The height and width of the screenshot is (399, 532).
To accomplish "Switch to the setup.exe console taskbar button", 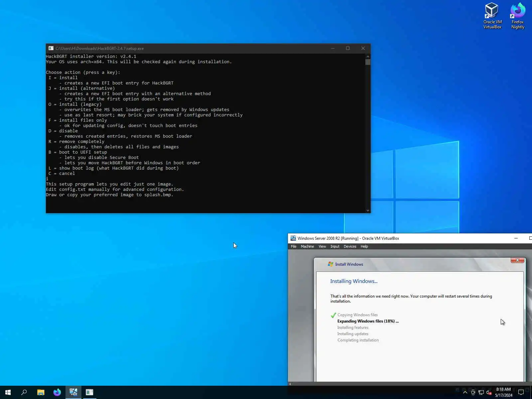I will tap(89, 392).
